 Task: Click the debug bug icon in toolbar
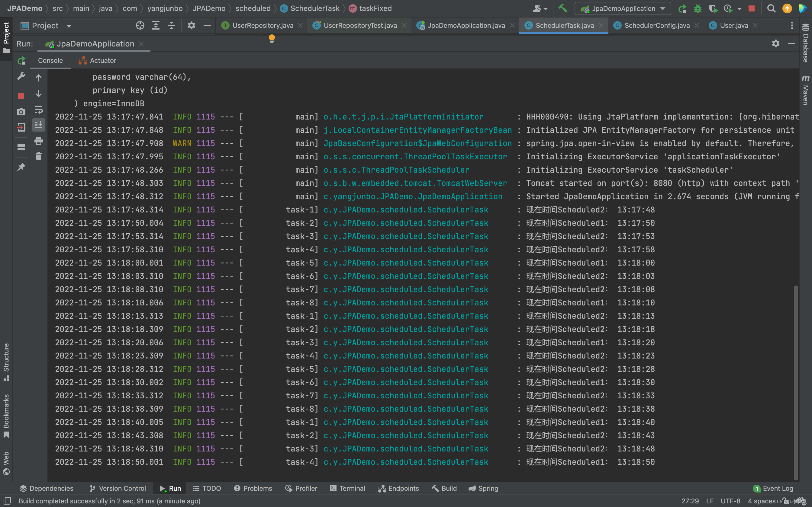698,8
